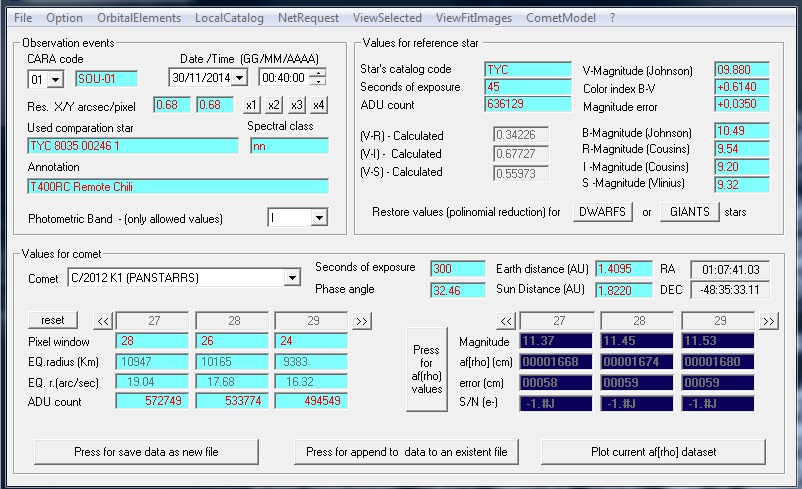Click the R-Magnitude (Cousins) field
The height and width of the screenshot is (489, 802).
pos(742,149)
